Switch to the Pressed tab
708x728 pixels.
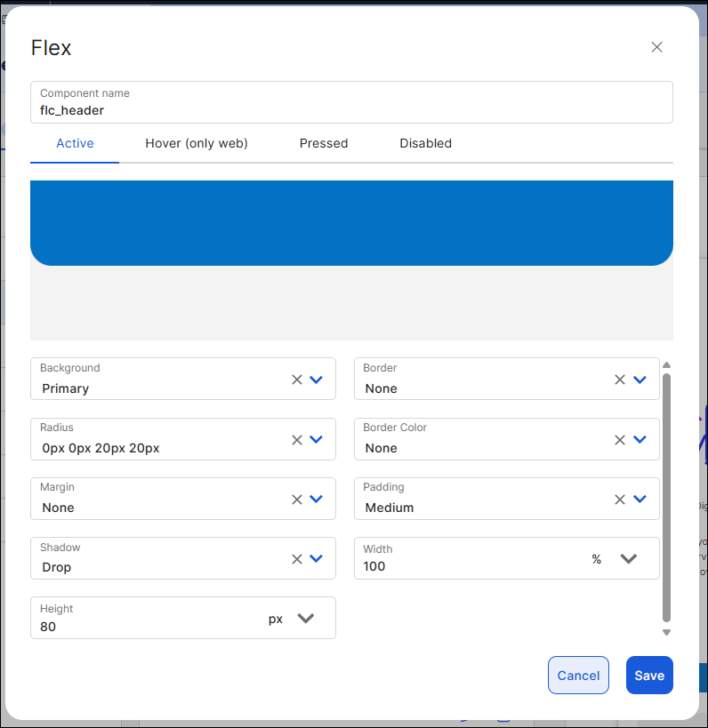(323, 143)
